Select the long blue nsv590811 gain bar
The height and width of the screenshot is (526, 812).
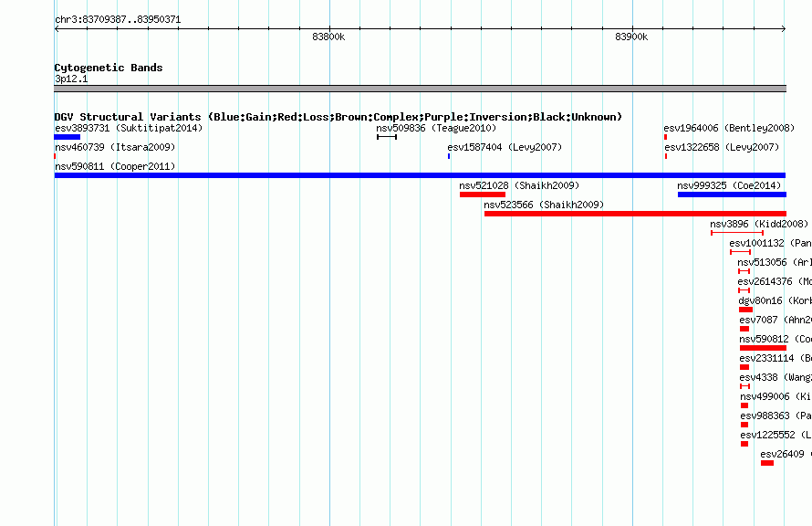(x=420, y=175)
